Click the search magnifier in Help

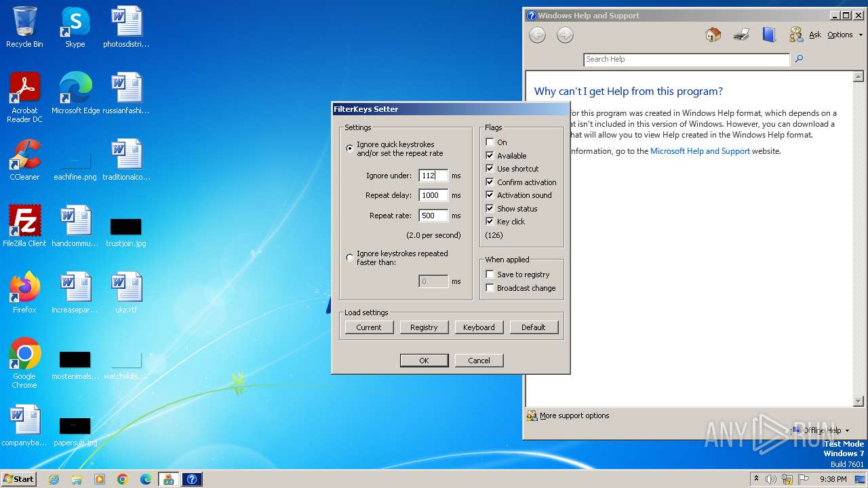[x=799, y=59]
